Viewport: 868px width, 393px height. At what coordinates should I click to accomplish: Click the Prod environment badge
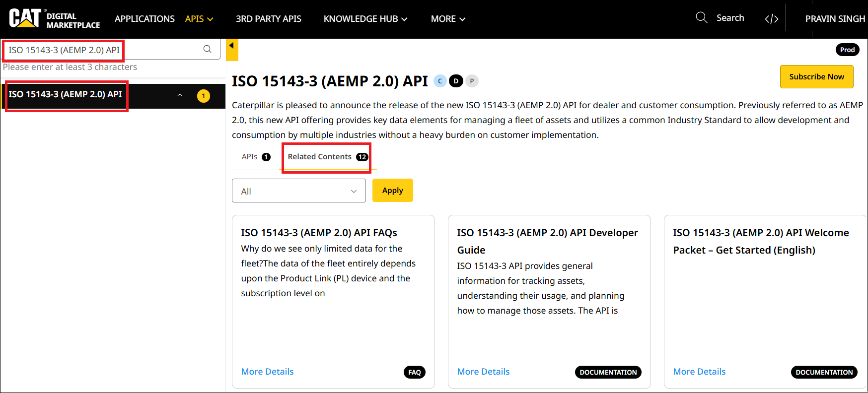[847, 50]
